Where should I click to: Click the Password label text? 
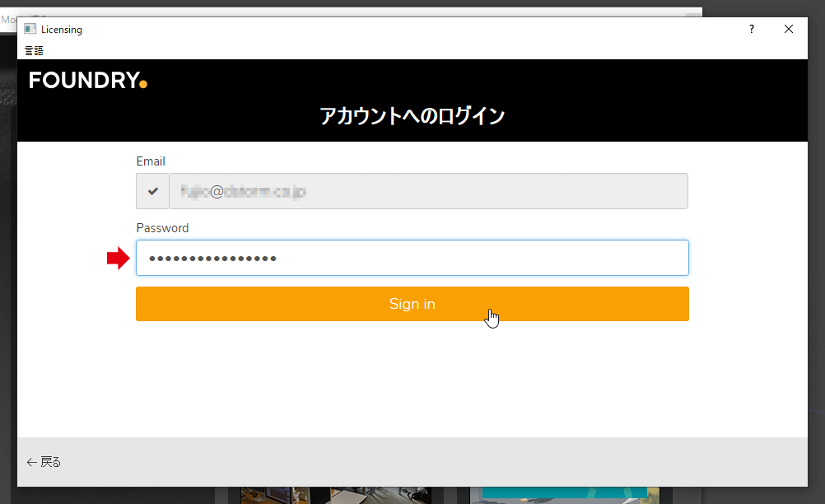click(162, 228)
